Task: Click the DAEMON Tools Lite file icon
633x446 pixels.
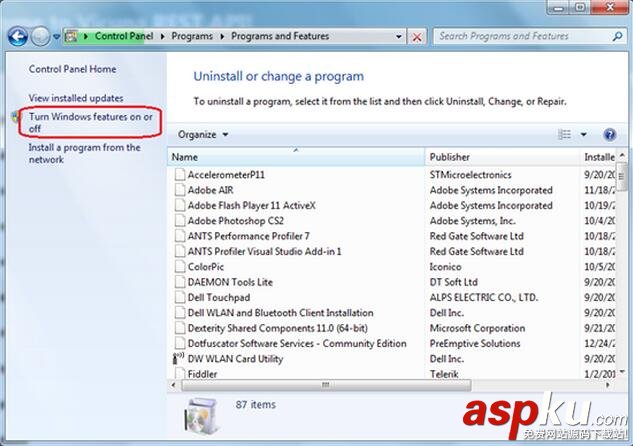Action: tap(180, 282)
